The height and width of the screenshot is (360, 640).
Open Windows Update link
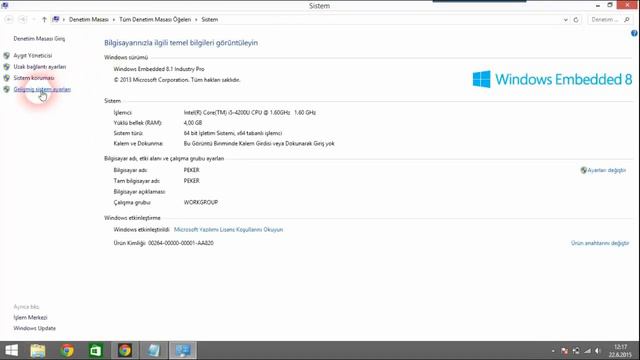[x=35, y=328]
